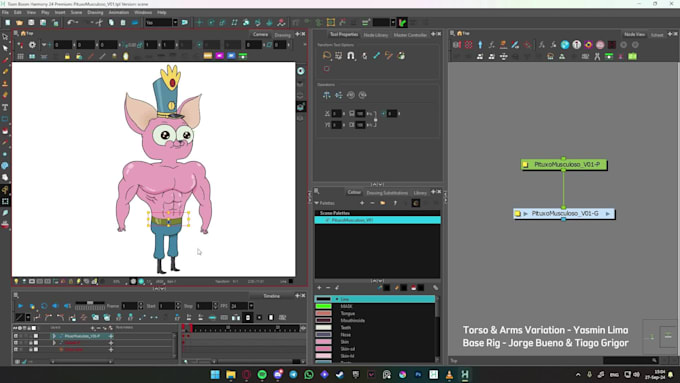
Task: Toggle the yellow square on PituxoMusculoso_V01-P node
Action: [x=525, y=165]
